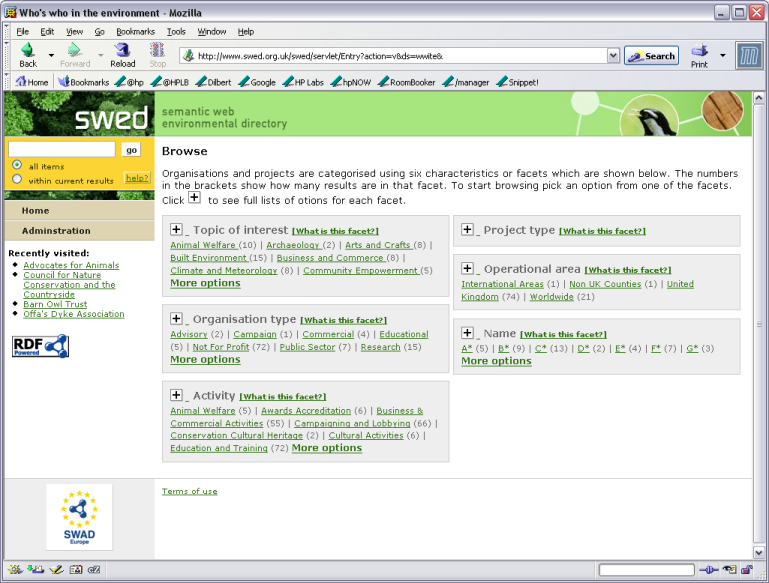Screen dimensions: 769x583
Task: Open the Bookmarks menu
Action: coord(135,31)
